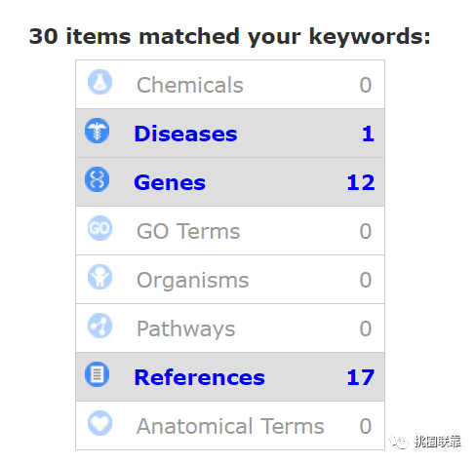Click the Organisms category label
Viewport: 476px width, 463px height.
192,280
